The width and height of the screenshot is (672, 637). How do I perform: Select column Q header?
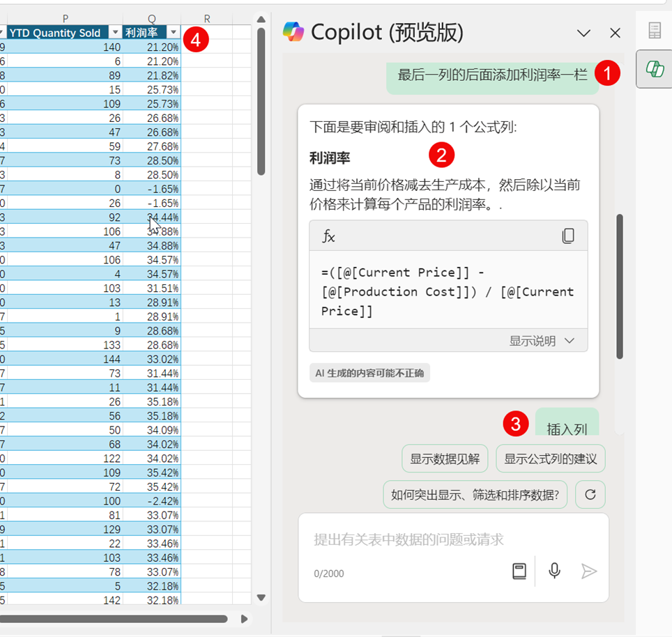click(152, 18)
